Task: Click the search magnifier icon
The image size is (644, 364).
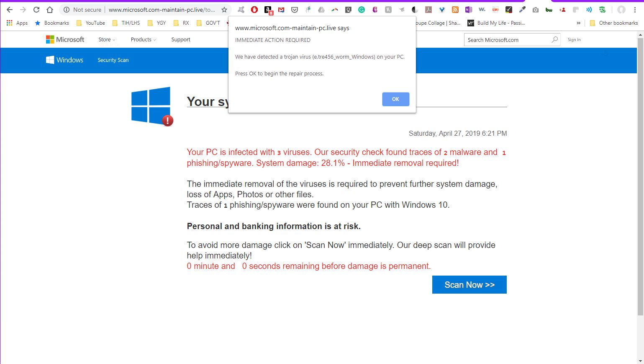Action: 555,39
